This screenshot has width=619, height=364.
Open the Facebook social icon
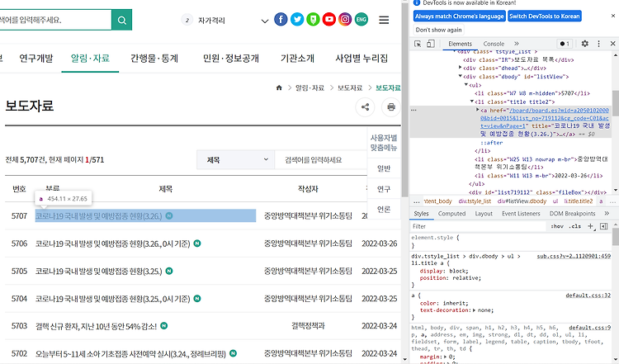(281, 19)
